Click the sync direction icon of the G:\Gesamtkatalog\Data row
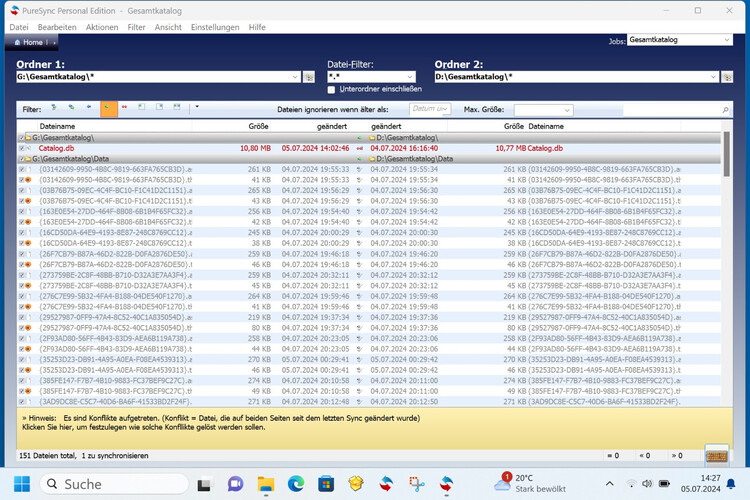 359,159
